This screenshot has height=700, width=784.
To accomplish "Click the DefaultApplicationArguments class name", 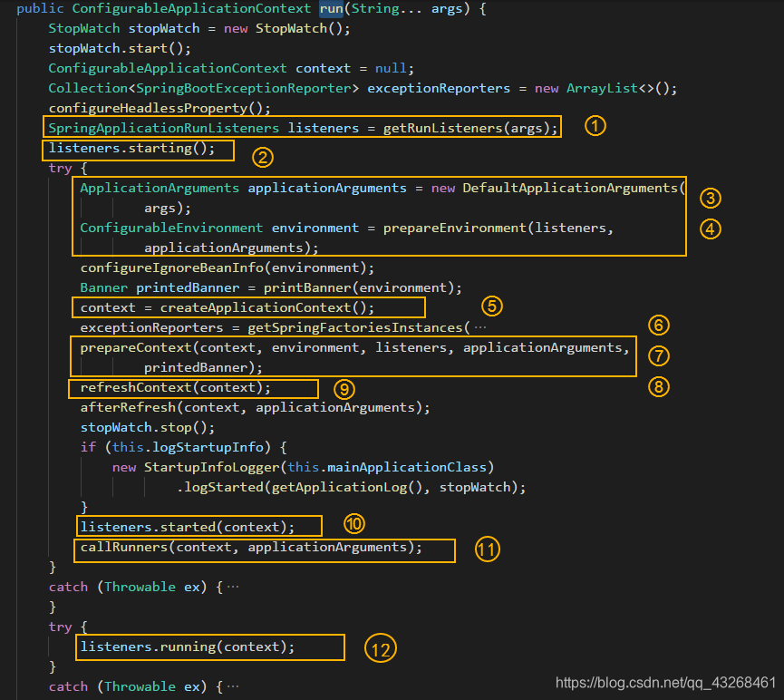I will pos(569,188).
